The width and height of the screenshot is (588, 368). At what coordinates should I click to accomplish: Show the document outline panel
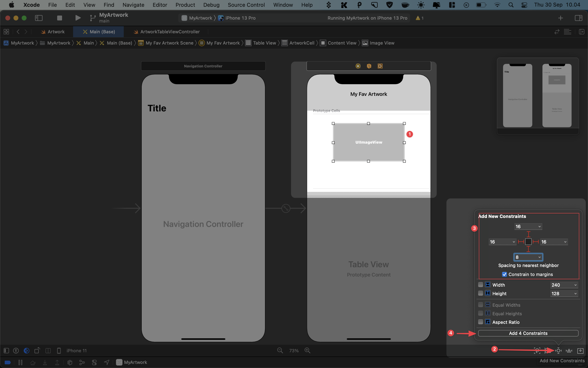[x=6, y=350]
